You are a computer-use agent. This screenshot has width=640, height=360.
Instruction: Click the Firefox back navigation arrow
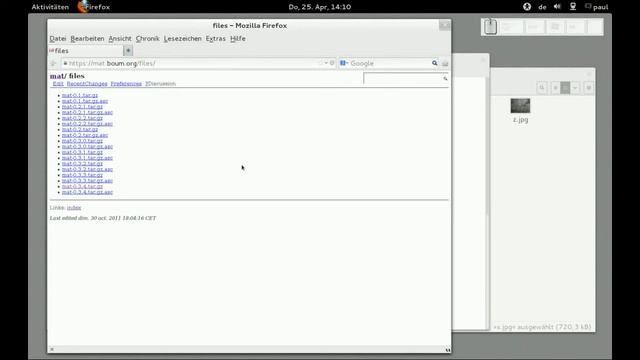(x=53, y=63)
